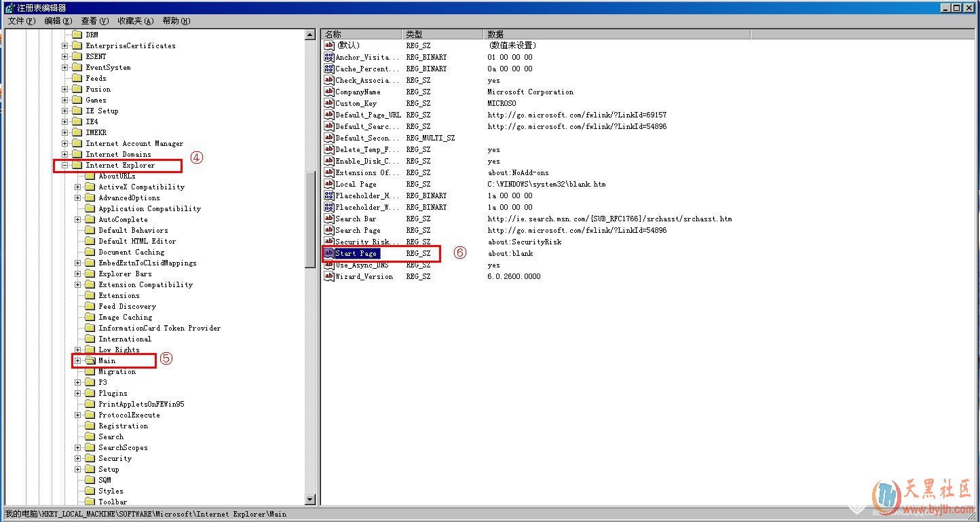Expand the SearchScopes key
The image size is (980, 522).
pos(78,447)
